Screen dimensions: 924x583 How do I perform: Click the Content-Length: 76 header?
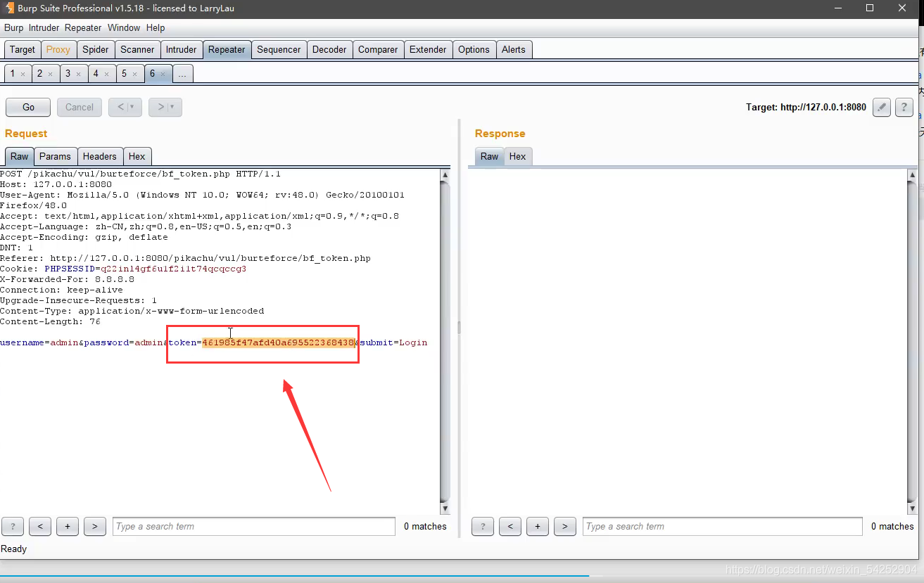(x=51, y=321)
